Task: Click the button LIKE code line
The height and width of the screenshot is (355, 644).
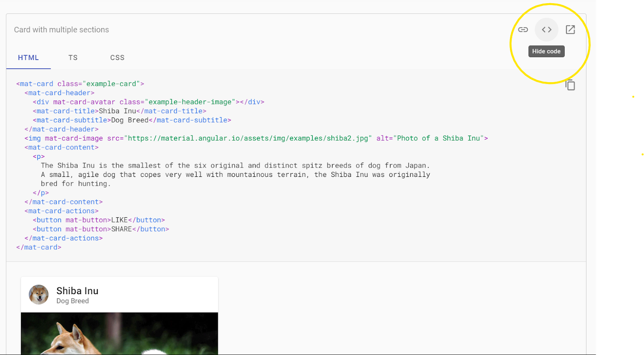Action: coord(99,220)
